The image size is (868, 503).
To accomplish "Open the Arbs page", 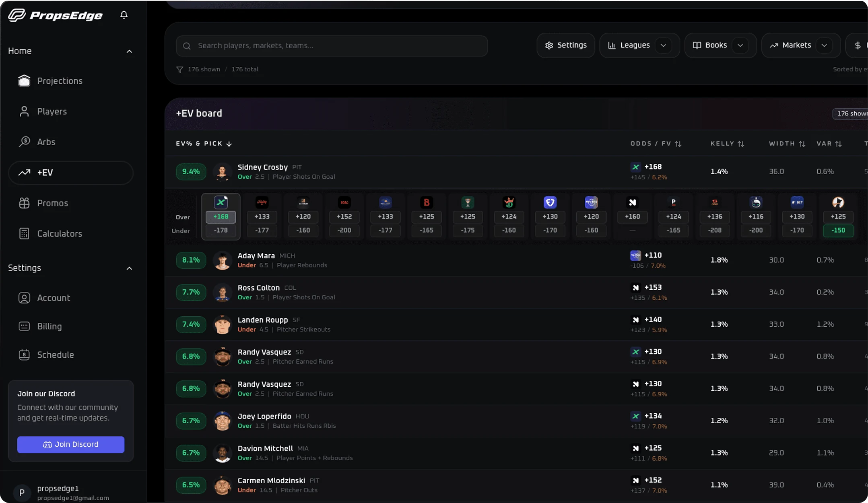I will 71,142.
